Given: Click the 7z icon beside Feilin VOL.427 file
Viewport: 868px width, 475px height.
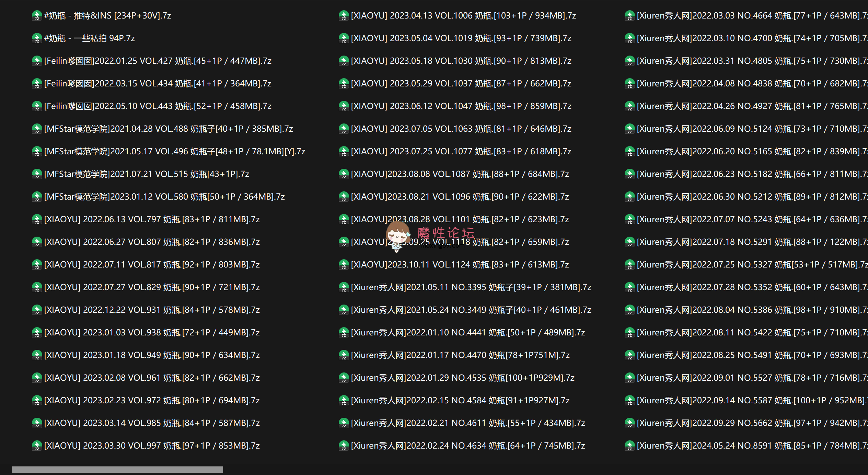Looking at the screenshot, I should click(x=37, y=61).
